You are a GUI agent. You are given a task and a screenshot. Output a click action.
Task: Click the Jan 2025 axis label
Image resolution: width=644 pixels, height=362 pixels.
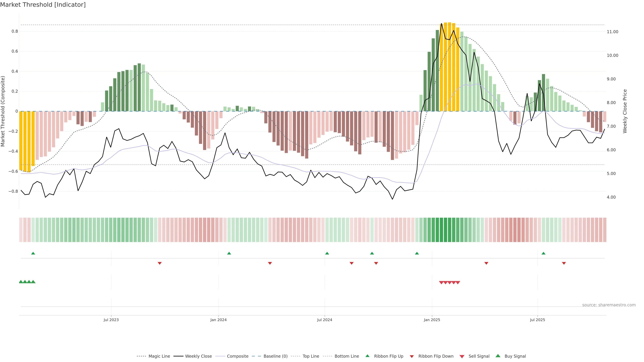[432, 320]
